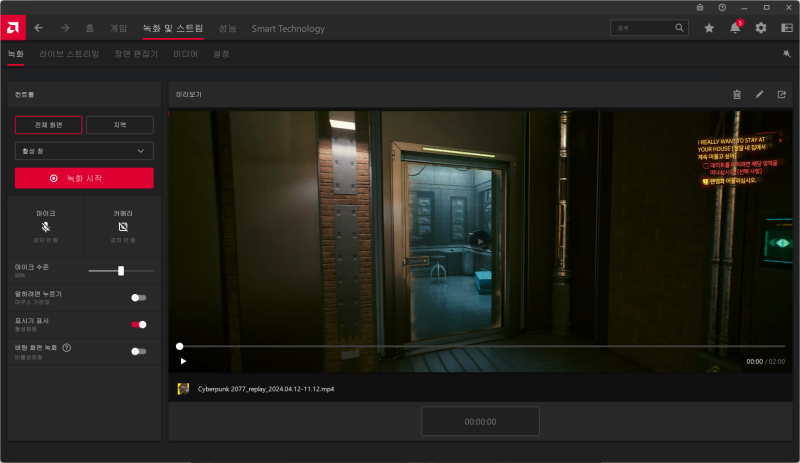The image size is (800, 463).
Task: Click the pin icon at top right
Action: pos(787,54)
